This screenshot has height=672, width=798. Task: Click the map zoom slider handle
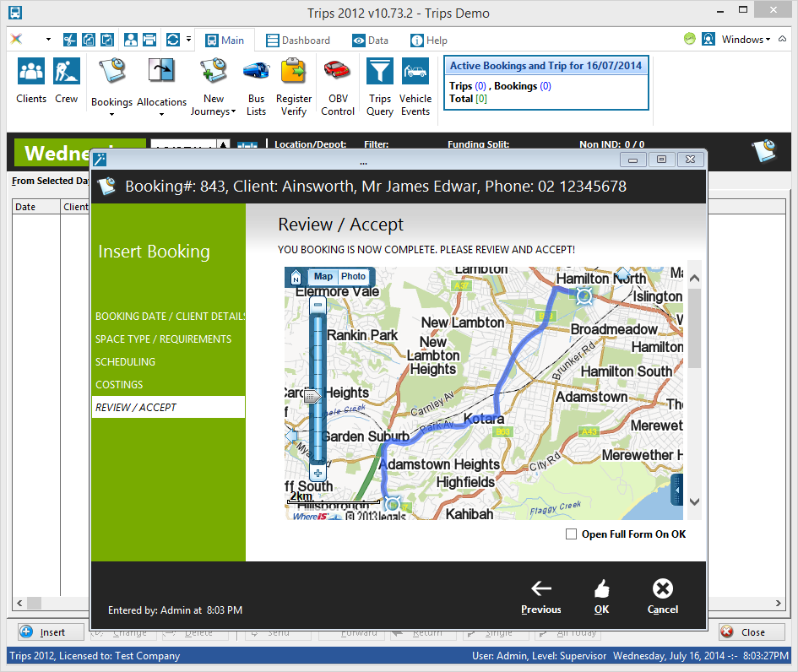(x=313, y=396)
